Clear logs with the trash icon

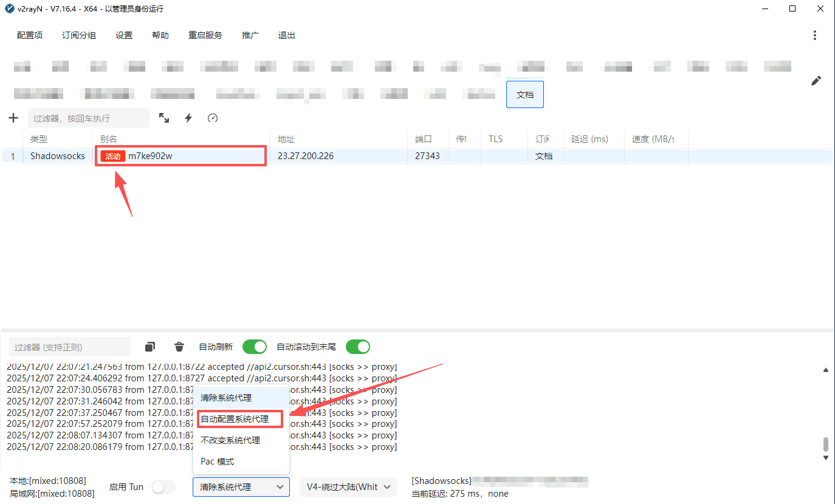coord(179,347)
